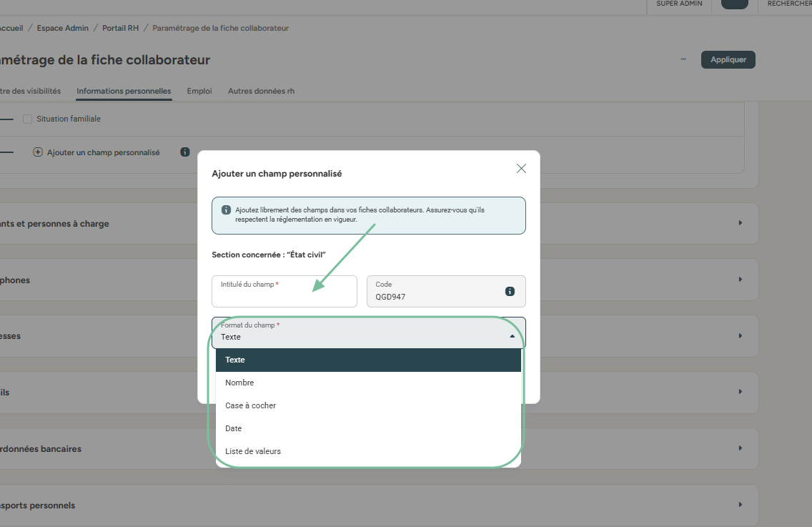Screen dimensions: 812x527
Task: Close the Ajouter un champ personnalisé dialog
Action: click(521, 169)
